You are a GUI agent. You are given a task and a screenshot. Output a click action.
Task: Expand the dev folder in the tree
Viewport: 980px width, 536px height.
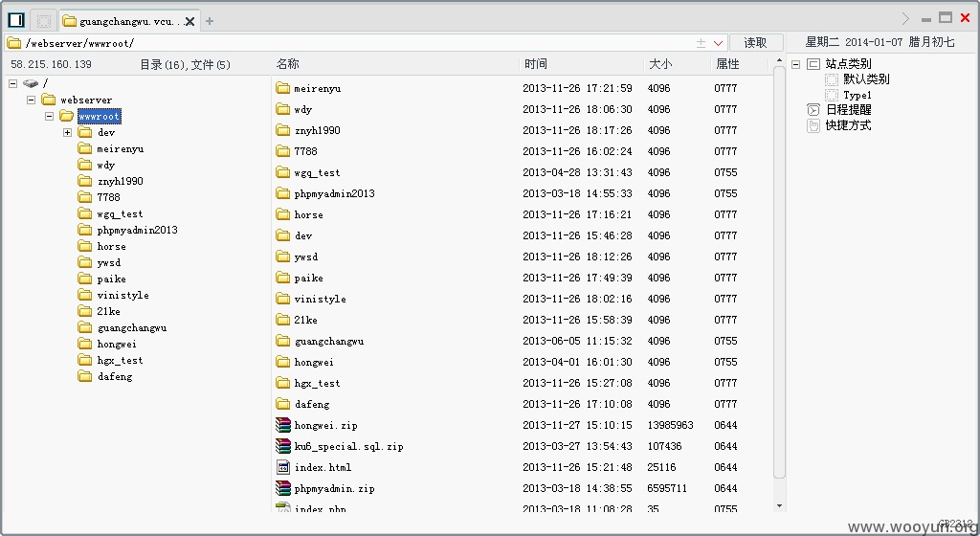(x=68, y=132)
